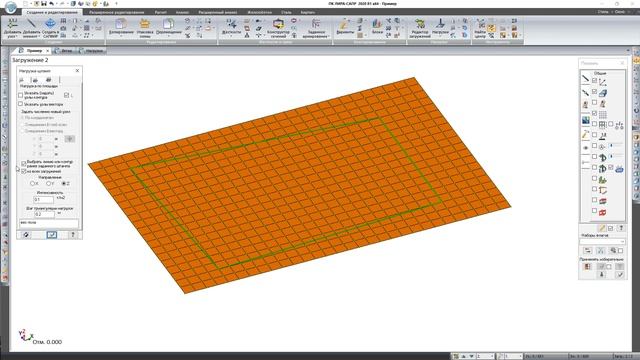
Task: Open the Сталь ribbon tab
Action: (286, 12)
